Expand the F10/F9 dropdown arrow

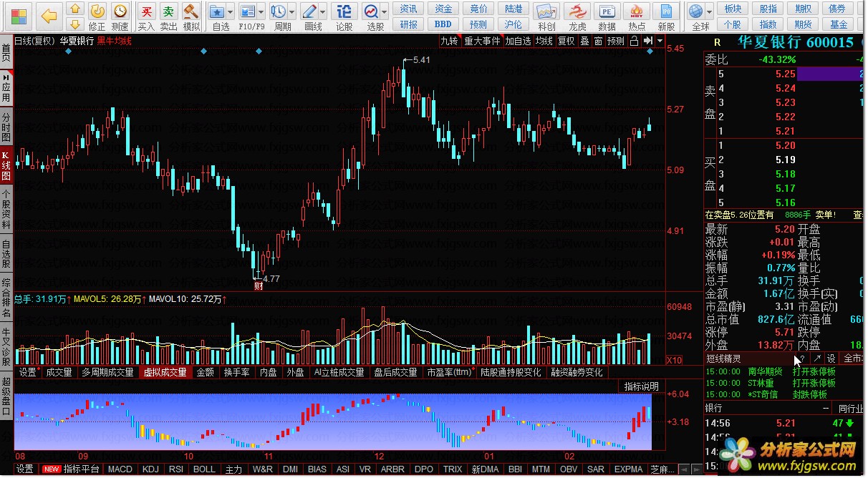[261, 12]
